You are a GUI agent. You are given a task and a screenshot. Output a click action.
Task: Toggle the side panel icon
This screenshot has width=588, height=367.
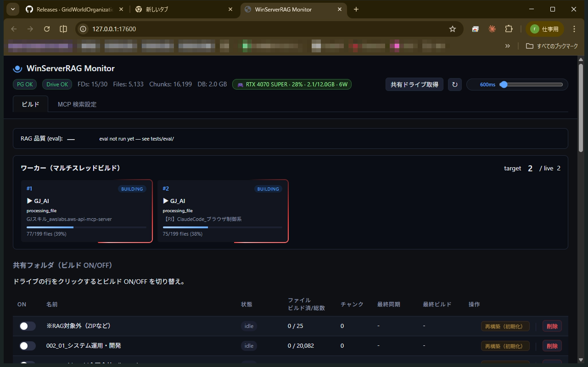point(63,29)
